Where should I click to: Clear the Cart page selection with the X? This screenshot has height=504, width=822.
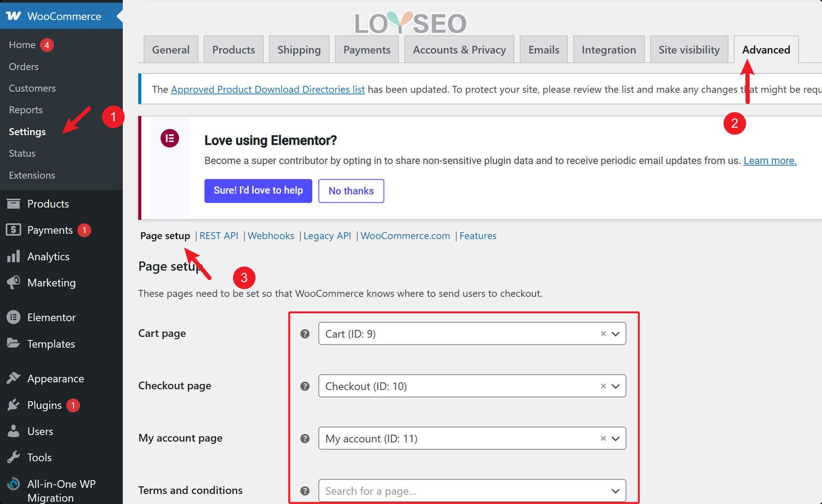point(603,334)
